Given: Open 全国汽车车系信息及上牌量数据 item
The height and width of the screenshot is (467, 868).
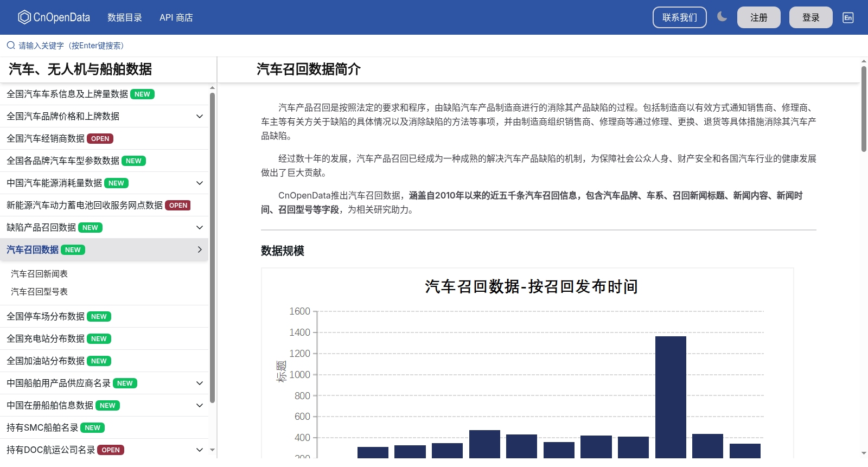Looking at the screenshot, I should coord(104,94).
